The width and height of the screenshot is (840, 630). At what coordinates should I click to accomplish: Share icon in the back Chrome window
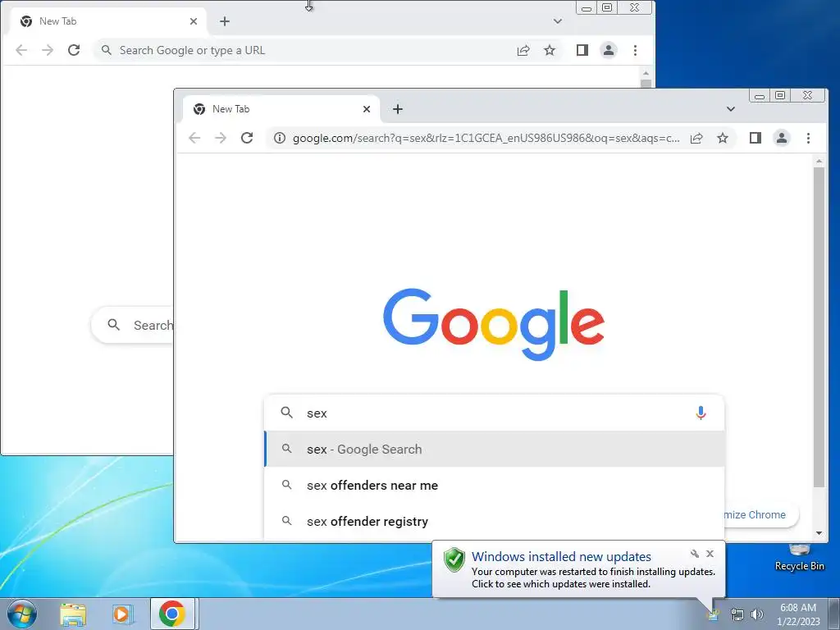[x=523, y=50]
